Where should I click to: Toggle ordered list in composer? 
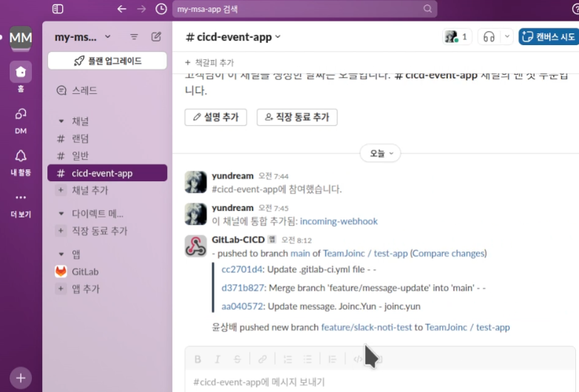point(288,359)
